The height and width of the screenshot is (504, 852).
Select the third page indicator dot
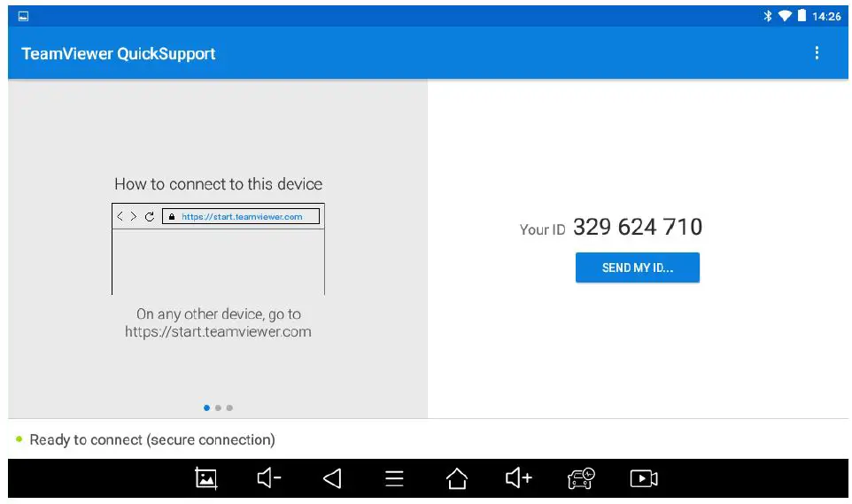coord(229,407)
